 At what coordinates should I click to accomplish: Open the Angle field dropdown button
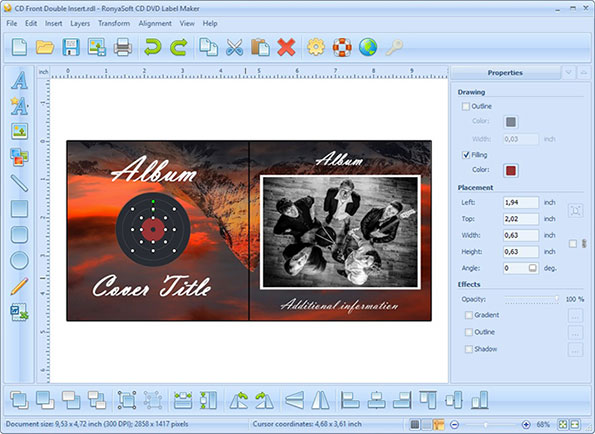tap(532, 268)
